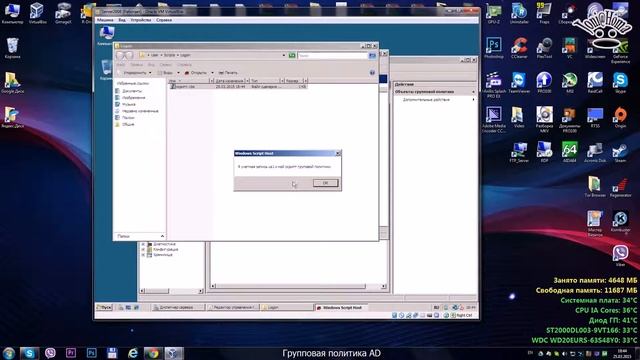Sort by the Имя column header
This screenshot has width=640, height=360.
[189, 81]
